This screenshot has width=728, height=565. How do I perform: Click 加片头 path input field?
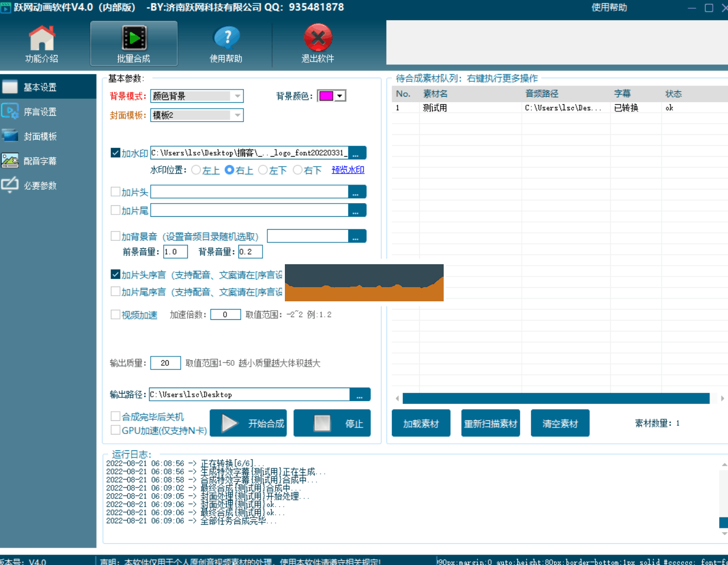[249, 192]
